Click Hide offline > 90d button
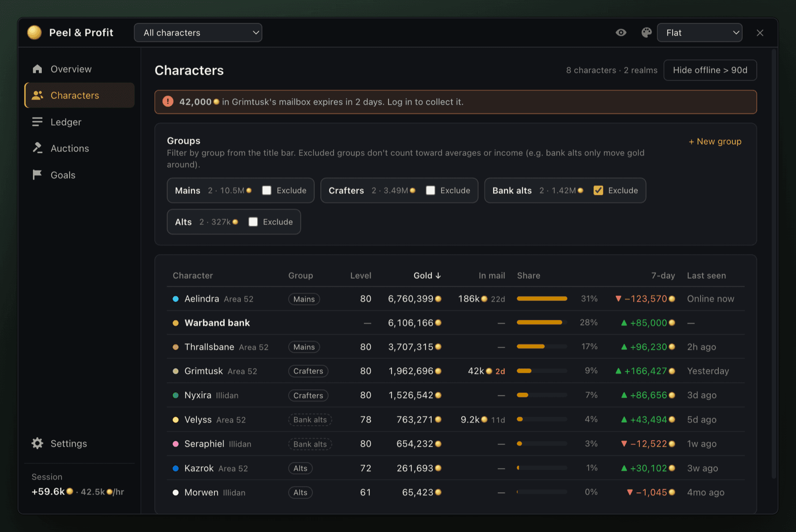Screen dimensions: 796x532 click(x=710, y=70)
